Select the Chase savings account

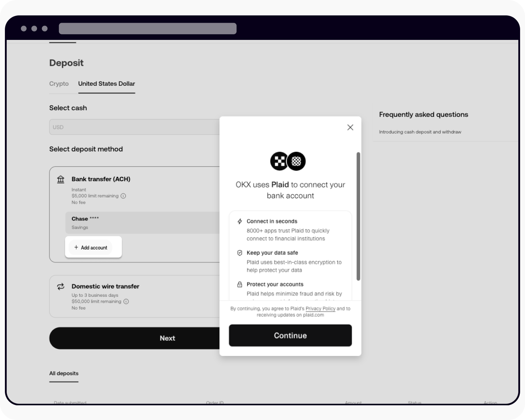pos(142,223)
